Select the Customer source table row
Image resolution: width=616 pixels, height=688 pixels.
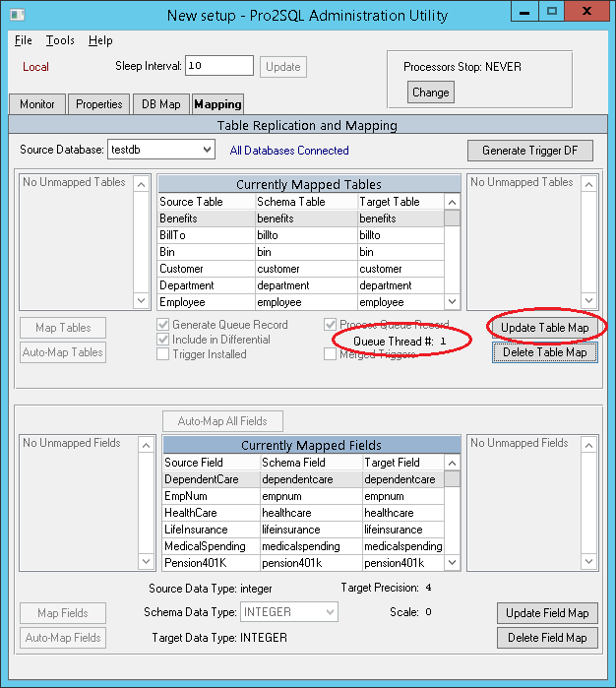point(301,269)
